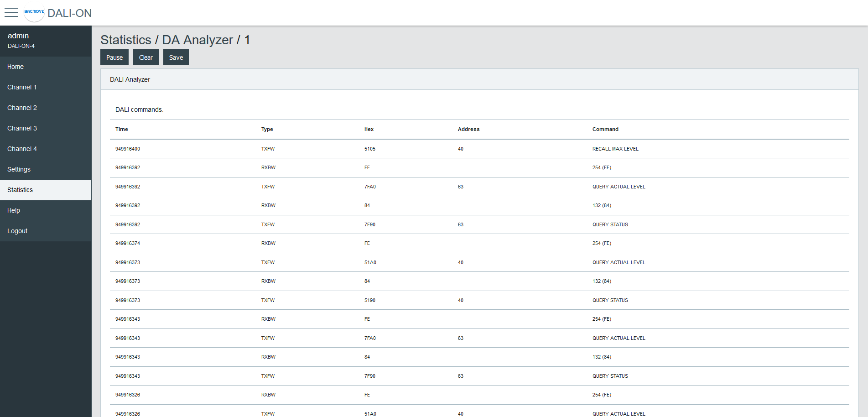Open Channel 2 from the sidebar
Viewport: 868px width, 417px height.
pos(22,108)
